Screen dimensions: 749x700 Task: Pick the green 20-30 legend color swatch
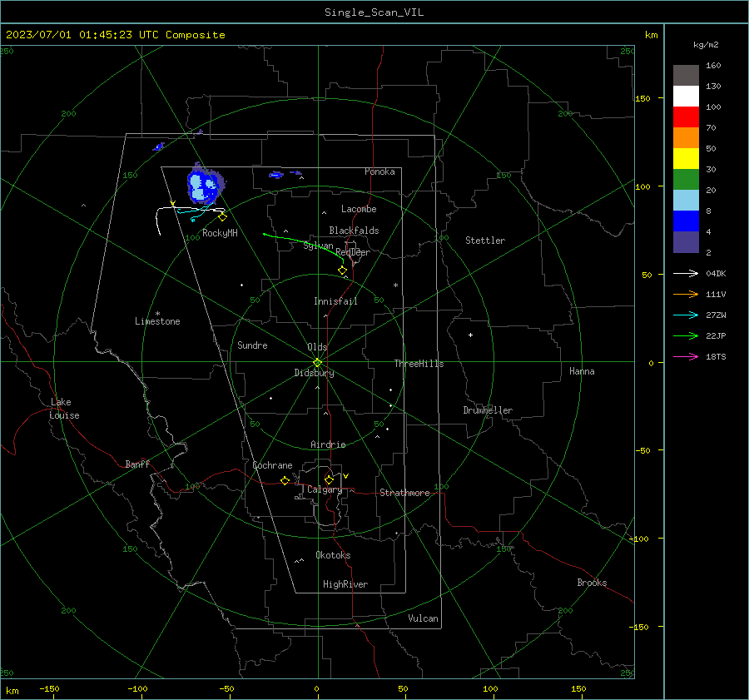[x=686, y=180]
